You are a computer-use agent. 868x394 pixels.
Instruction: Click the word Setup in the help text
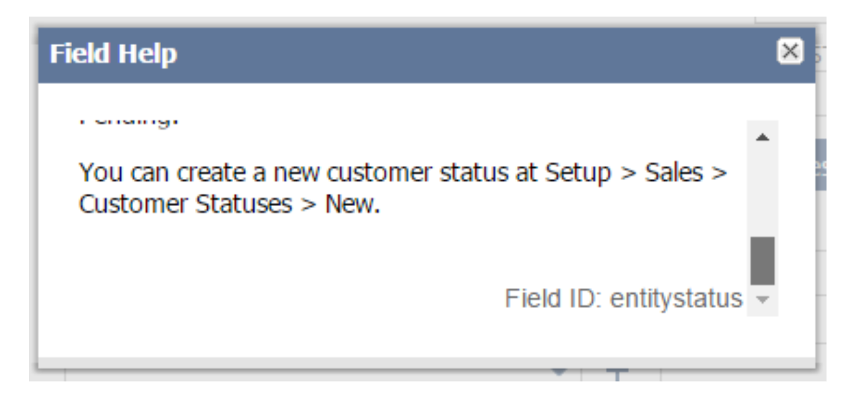pyautogui.click(x=577, y=173)
